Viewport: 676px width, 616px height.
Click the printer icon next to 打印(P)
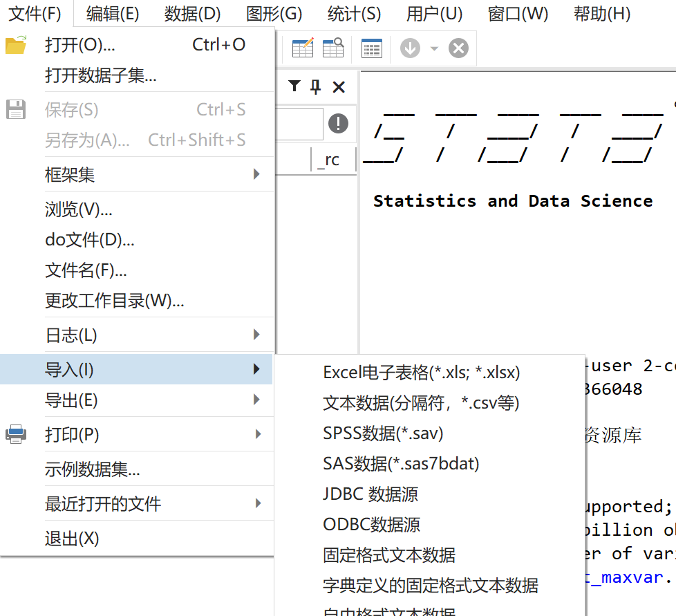(x=16, y=434)
